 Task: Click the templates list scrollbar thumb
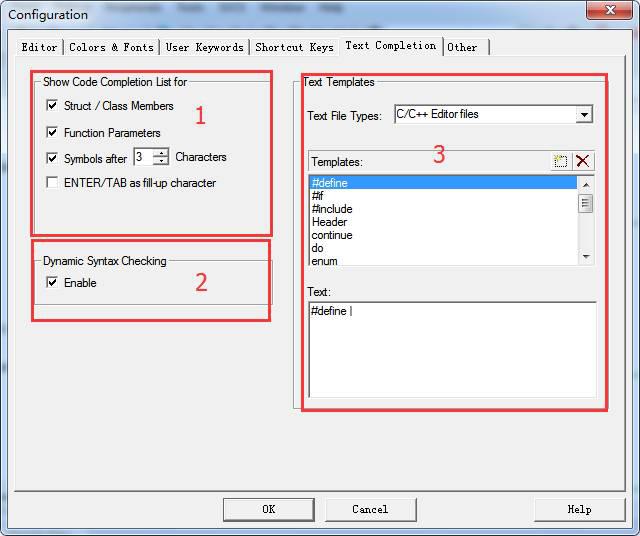coord(586,203)
